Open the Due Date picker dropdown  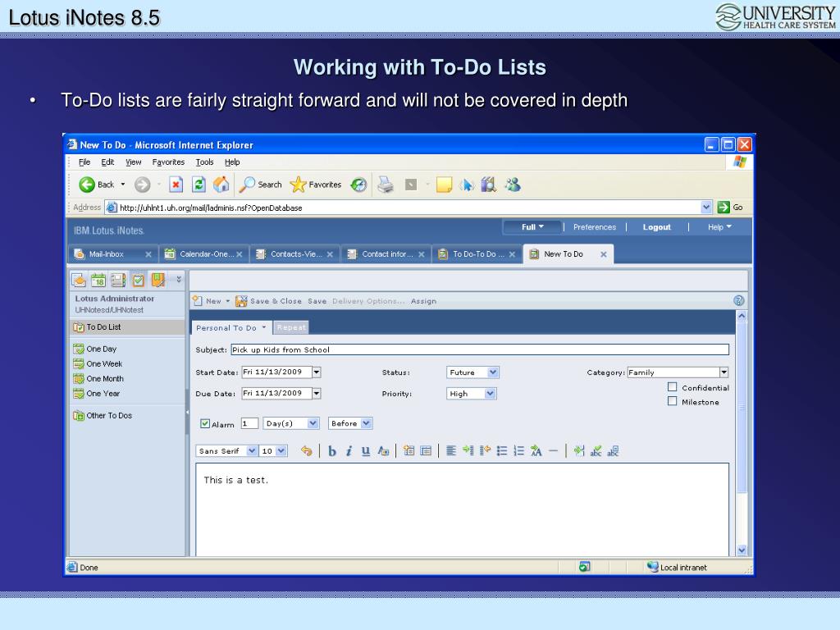coord(317,394)
